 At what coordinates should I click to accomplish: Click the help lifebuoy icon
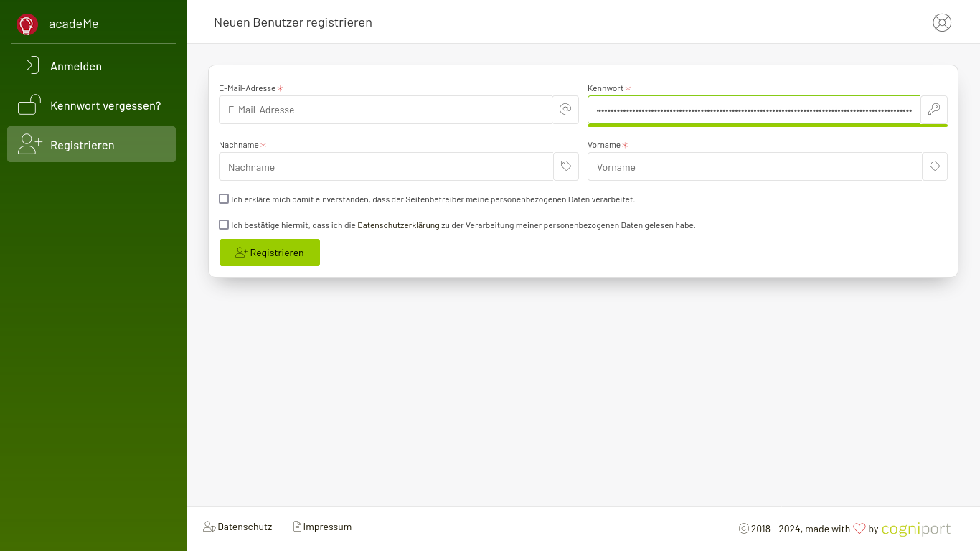[942, 23]
